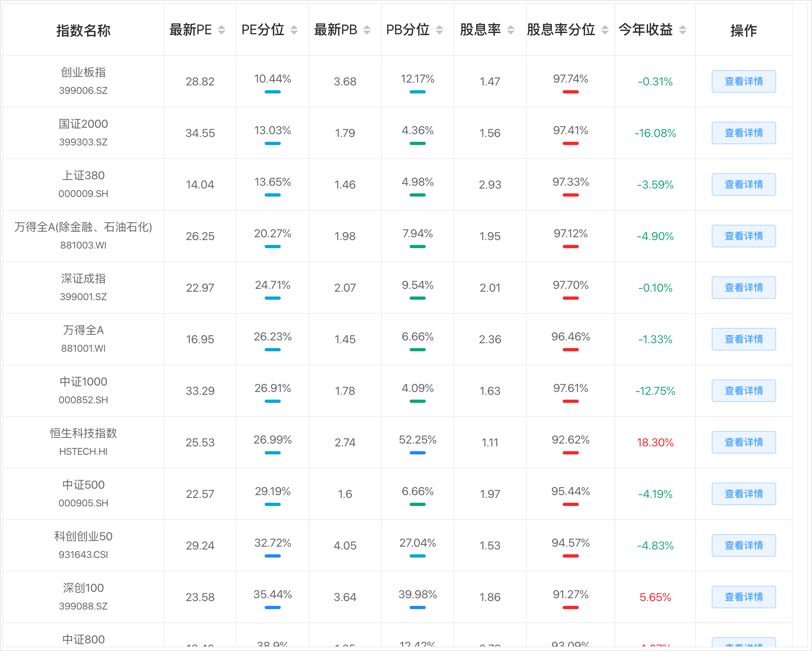The width and height of the screenshot is (812, 651).
Task: Sort table by 最新PE sort arrows
Action: [x=222, y=30]
